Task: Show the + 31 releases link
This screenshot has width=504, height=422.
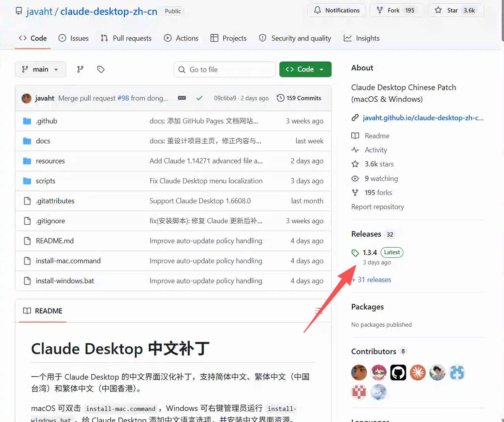Action: 372,280
